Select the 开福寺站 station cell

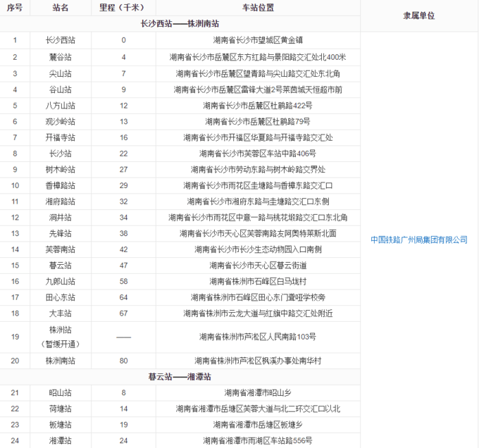61,137
